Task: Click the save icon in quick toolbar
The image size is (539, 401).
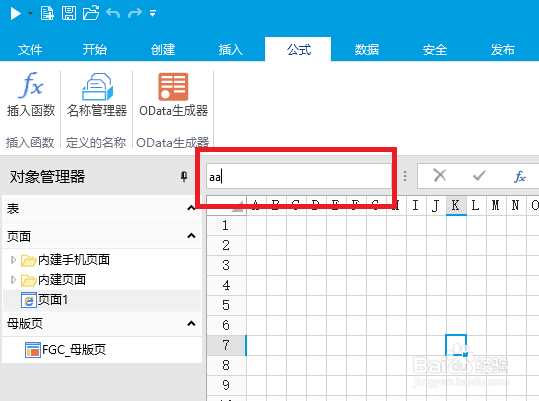Action: click(x=69, y=13)
